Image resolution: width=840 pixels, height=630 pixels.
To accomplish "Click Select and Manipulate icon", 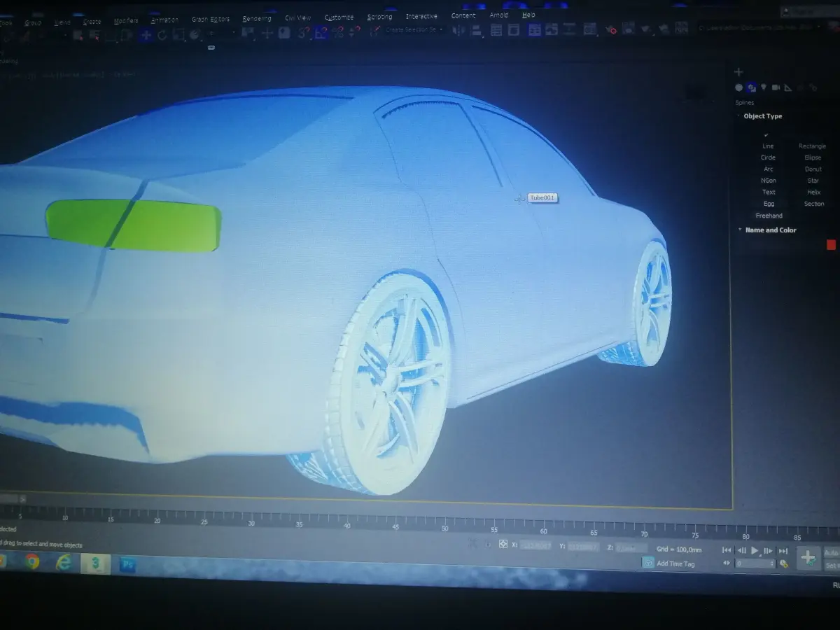I will coord(267,33).
